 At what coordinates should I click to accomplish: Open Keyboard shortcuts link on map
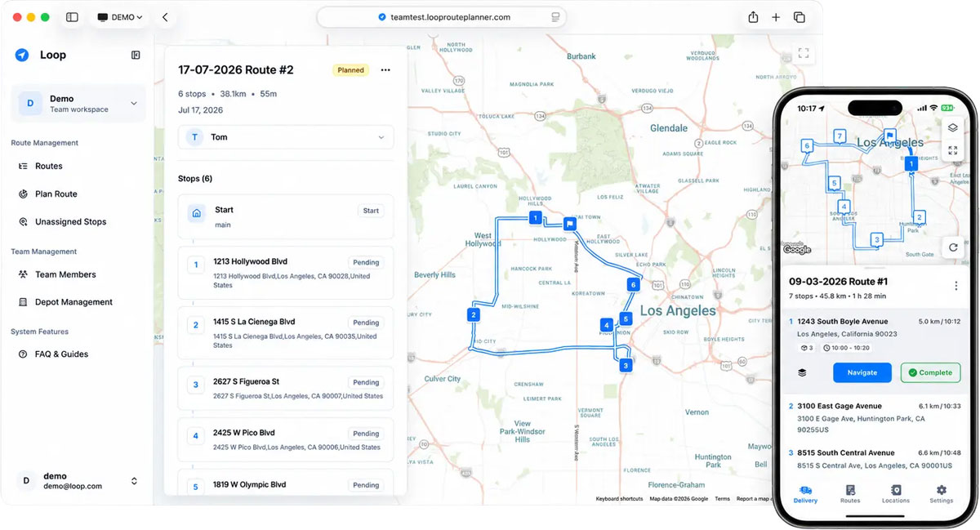619,499
